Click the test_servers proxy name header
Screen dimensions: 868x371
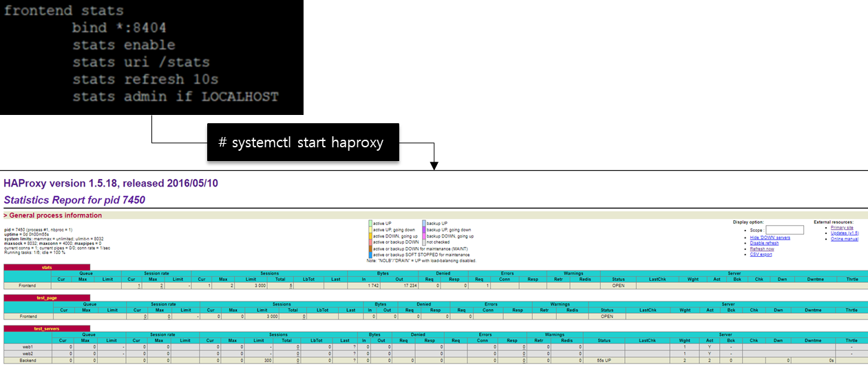(47, 328)
